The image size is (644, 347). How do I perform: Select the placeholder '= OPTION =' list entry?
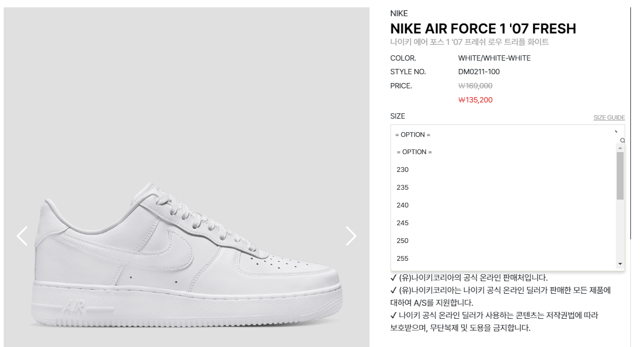pyautogui.click(x=415, y=152)
